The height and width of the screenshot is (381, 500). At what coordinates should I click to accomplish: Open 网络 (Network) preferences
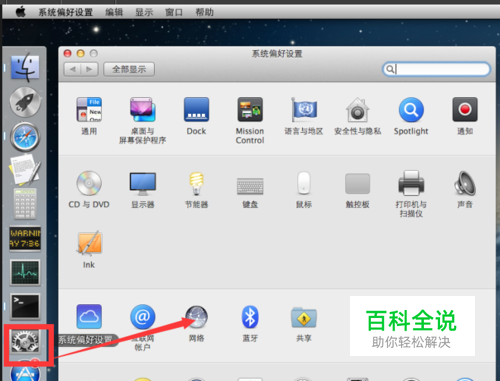[196, 317]
